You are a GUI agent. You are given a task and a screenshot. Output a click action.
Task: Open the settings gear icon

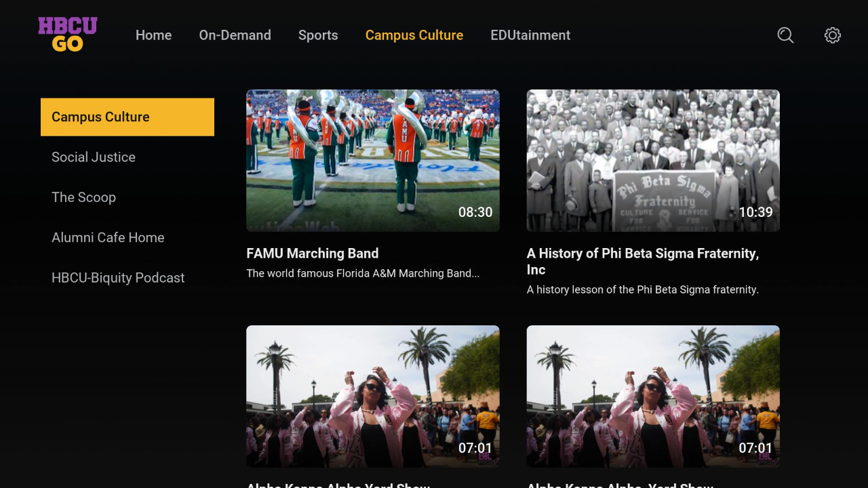pos(833,35)
